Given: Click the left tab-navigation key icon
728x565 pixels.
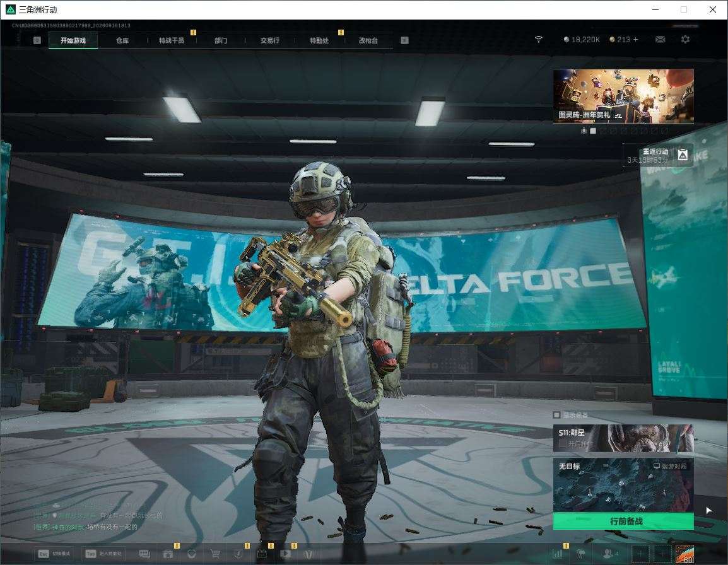Looking at the screenshot, I should tap(37, 40).
